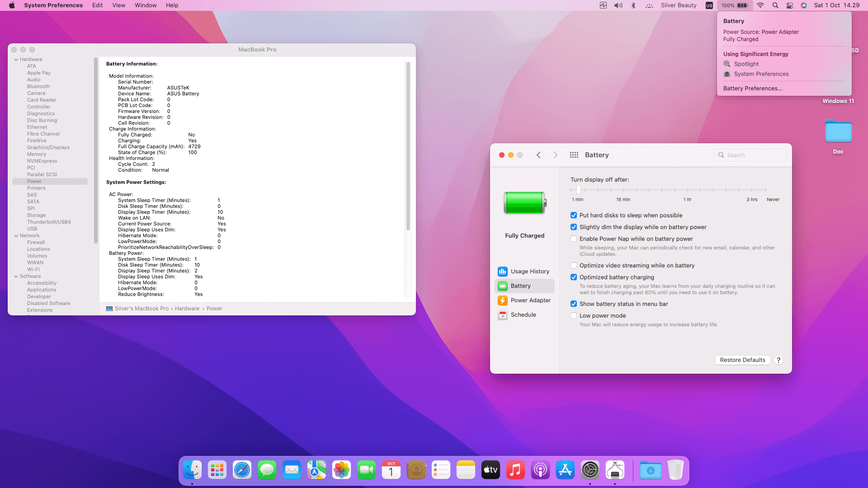Open Control Center in menu bar

pyautogui.click(x=790, y=5)
